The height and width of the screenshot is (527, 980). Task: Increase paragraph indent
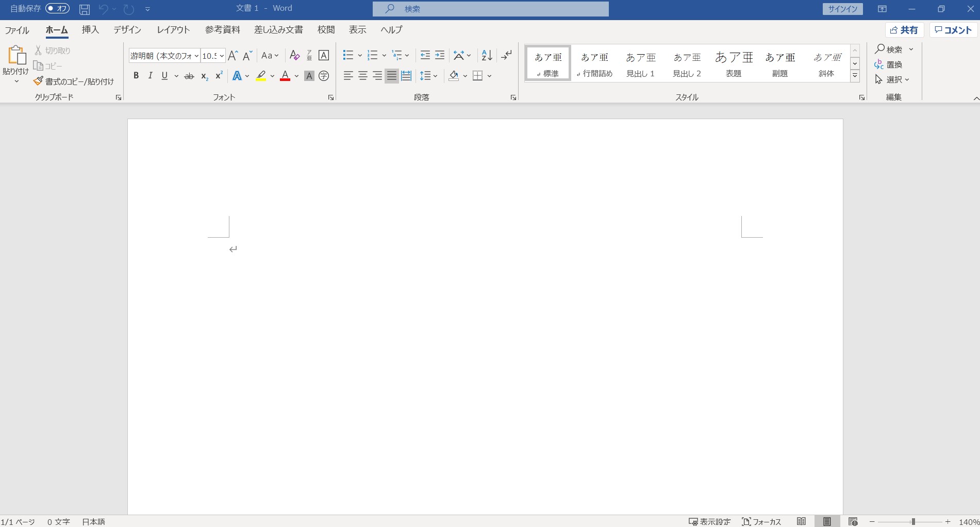point(440,55)
